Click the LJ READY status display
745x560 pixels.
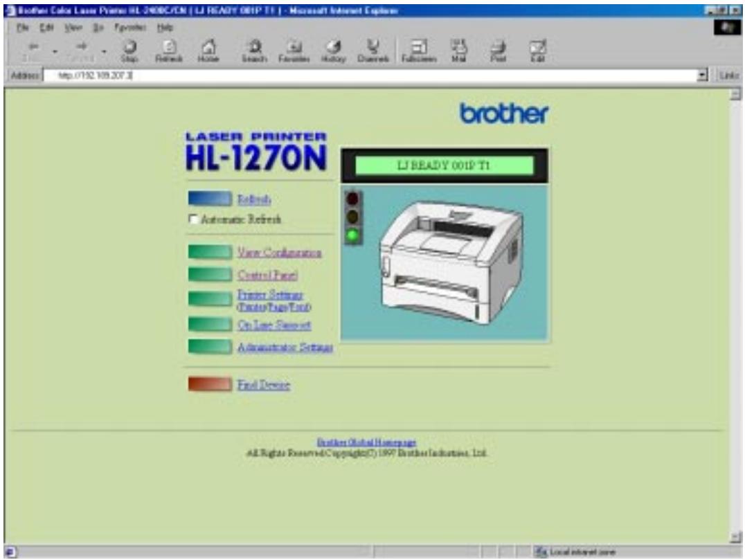tap(445, 165)
